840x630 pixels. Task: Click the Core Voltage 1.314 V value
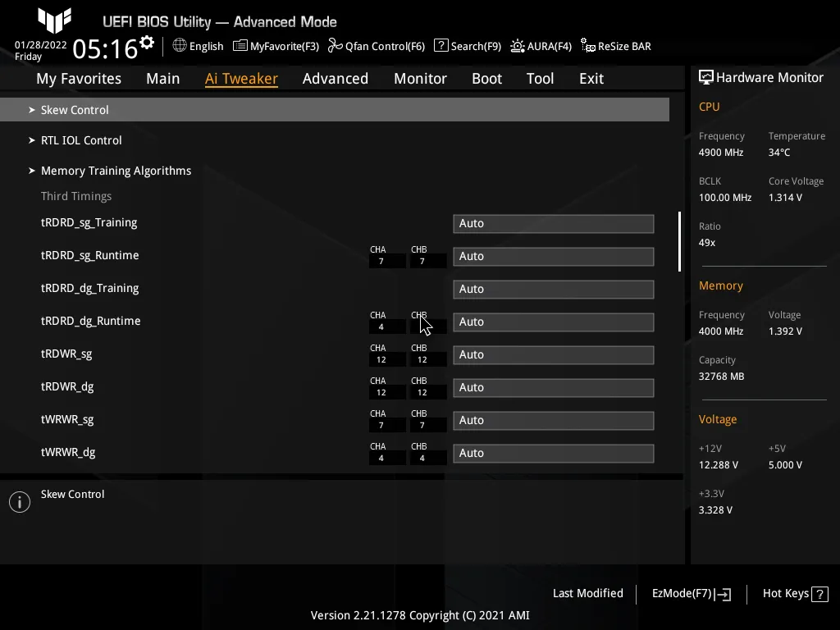click(x=785, y=198)
